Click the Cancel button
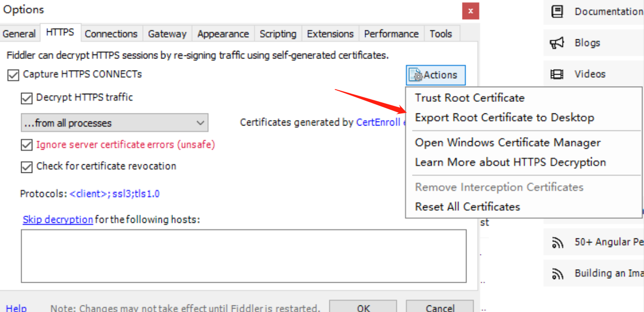 tap(440, 307)
